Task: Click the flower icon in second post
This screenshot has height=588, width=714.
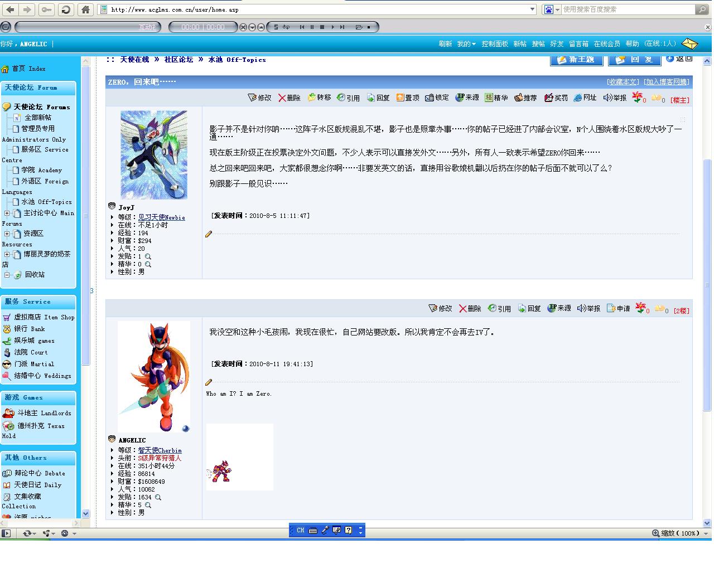Action: tap(640, 308)
